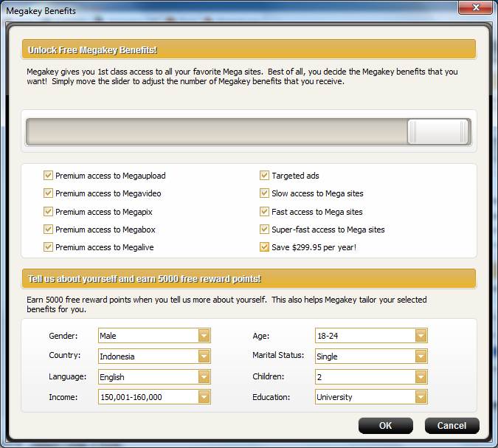This screenshot has width=498, height=448.
Task: Expand the Income dropdown arrow
Action: click(204, 397)
